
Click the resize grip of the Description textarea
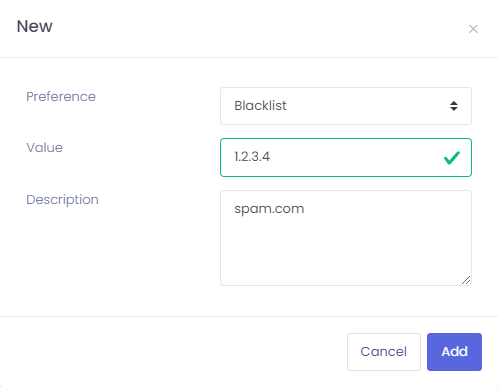click(x=466, y=280)
